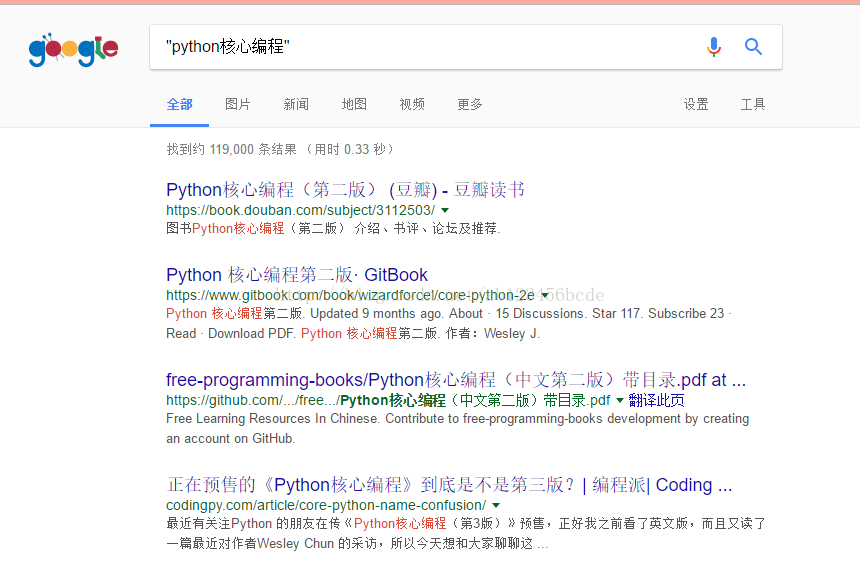This screenshot has height=568, width=860.
Task: Open 设置 search settings
Action: click(696, 104)
